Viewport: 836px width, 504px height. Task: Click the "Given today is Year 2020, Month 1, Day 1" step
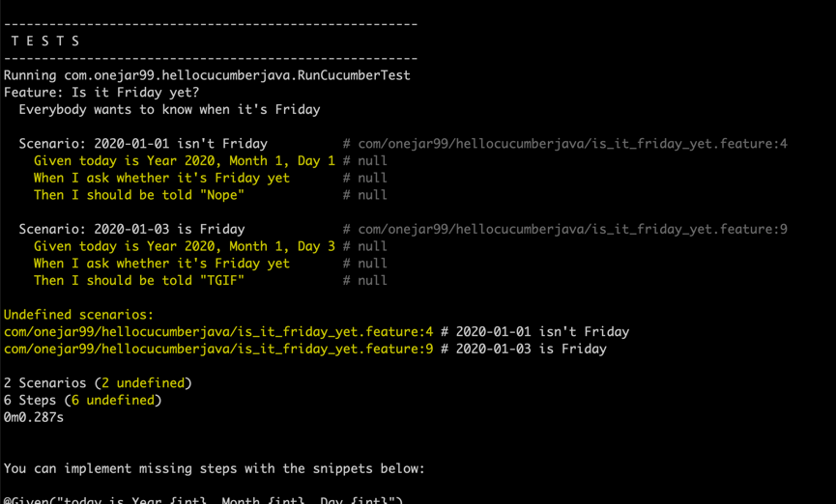pos(185,160)
